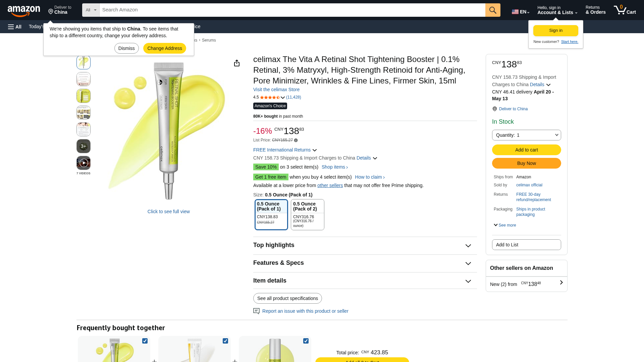
Task: Uncheck the third Frequently bought together product
Action: [306, 341]
